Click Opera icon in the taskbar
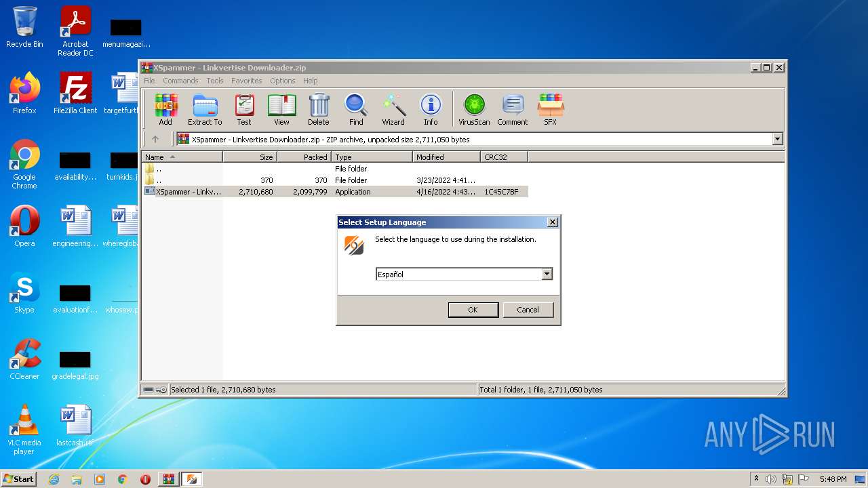 [x=145, y=479]
